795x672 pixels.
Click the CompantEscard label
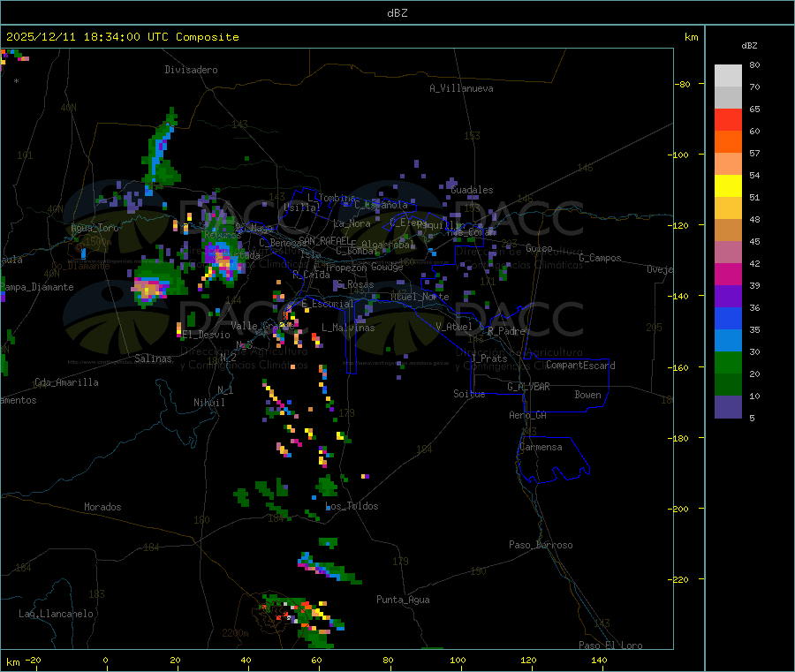tap(580, 366)
